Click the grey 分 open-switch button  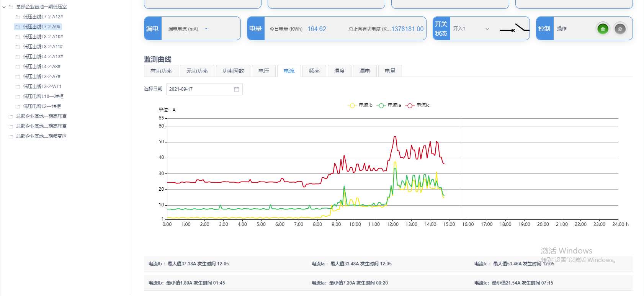coord(620,29)
